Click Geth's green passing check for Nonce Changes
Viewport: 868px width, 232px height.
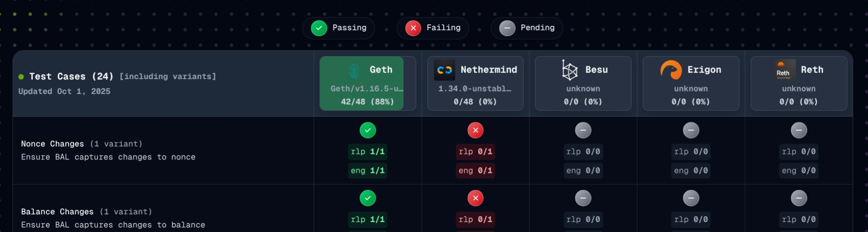[368, 130]
